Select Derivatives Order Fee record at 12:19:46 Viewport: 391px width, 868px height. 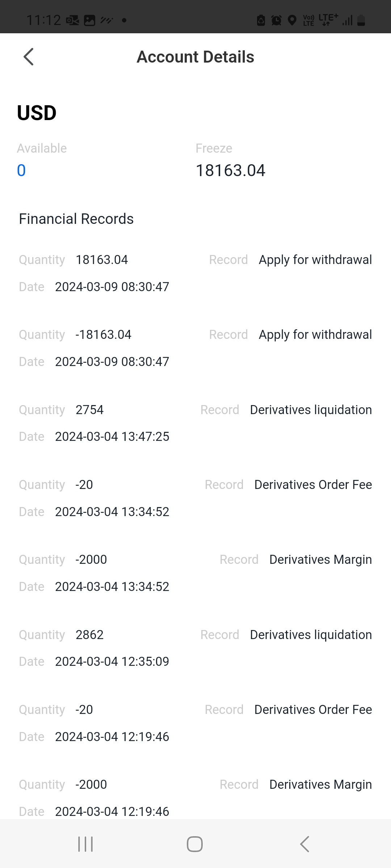point(195,723)
